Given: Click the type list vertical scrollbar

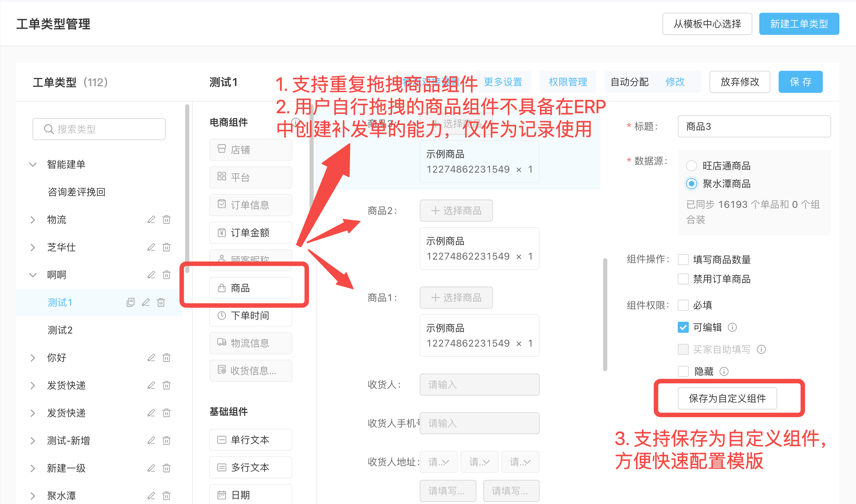Looking at the screenshot, I should point(187,188).
